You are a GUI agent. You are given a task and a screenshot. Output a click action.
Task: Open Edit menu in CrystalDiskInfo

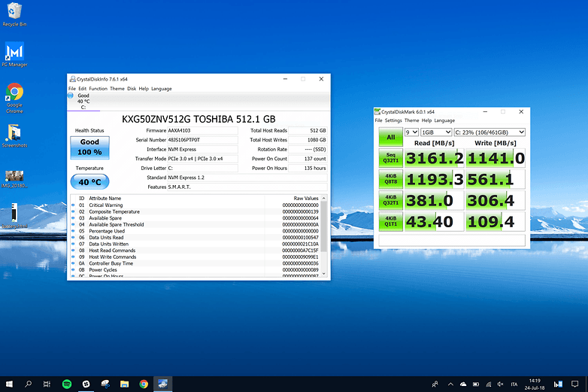click(82, 89)
